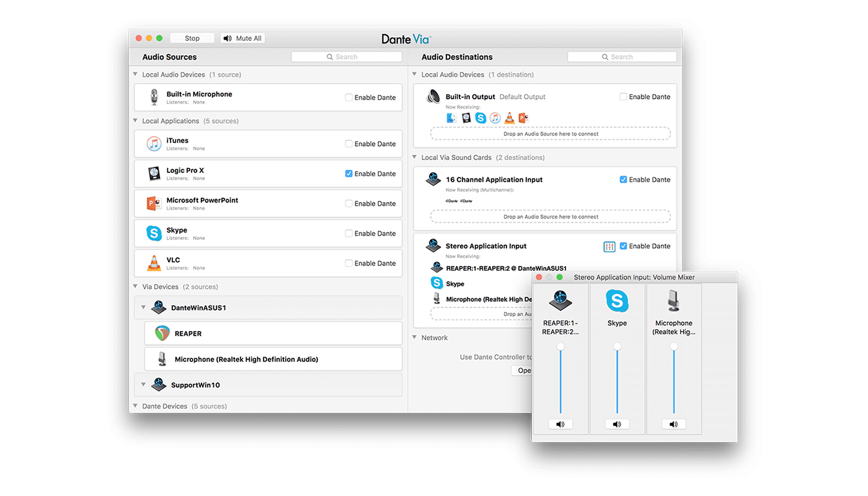Viewport: 868px width, 496px height.
Task: Click 16 Channel Application Input drop zone
Action: pos(551,217)
